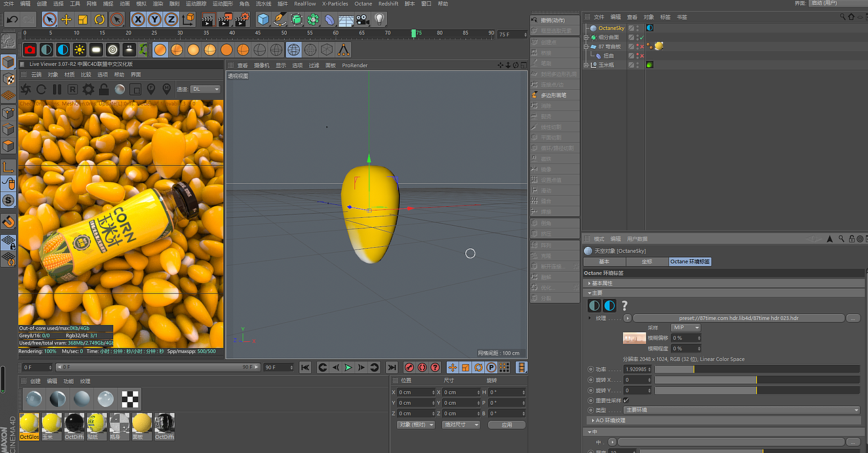
Task: Toggle the X axis lock
Action: click(x=138, y=19)
